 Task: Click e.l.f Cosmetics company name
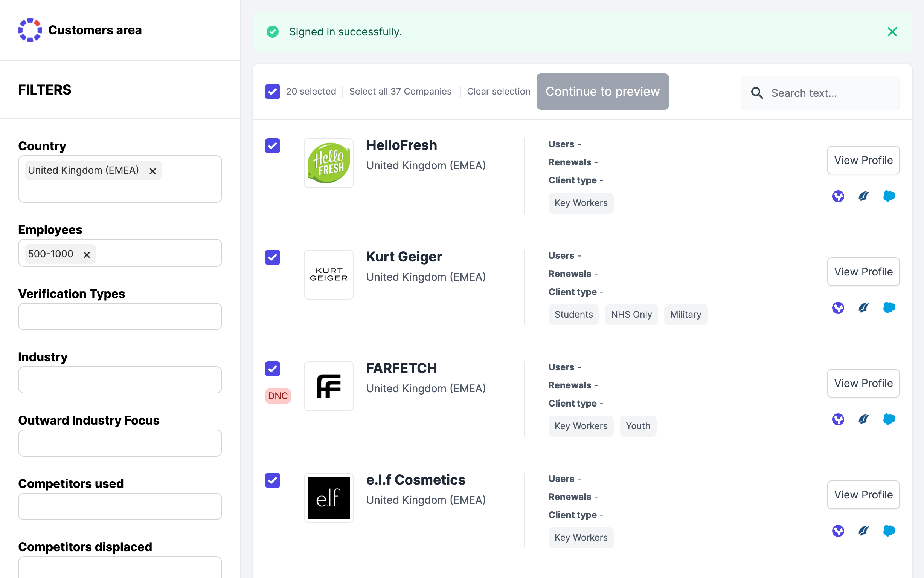click(x=416, y=480)
